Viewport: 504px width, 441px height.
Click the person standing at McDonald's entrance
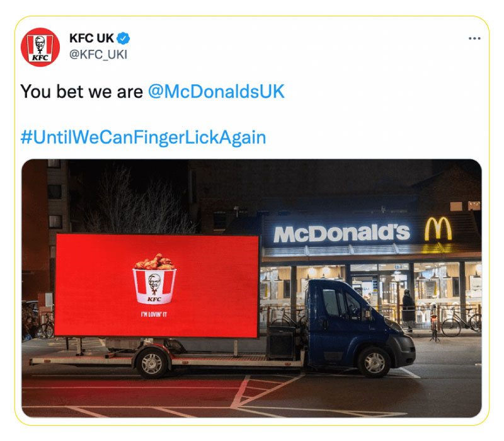pos(408,309)
